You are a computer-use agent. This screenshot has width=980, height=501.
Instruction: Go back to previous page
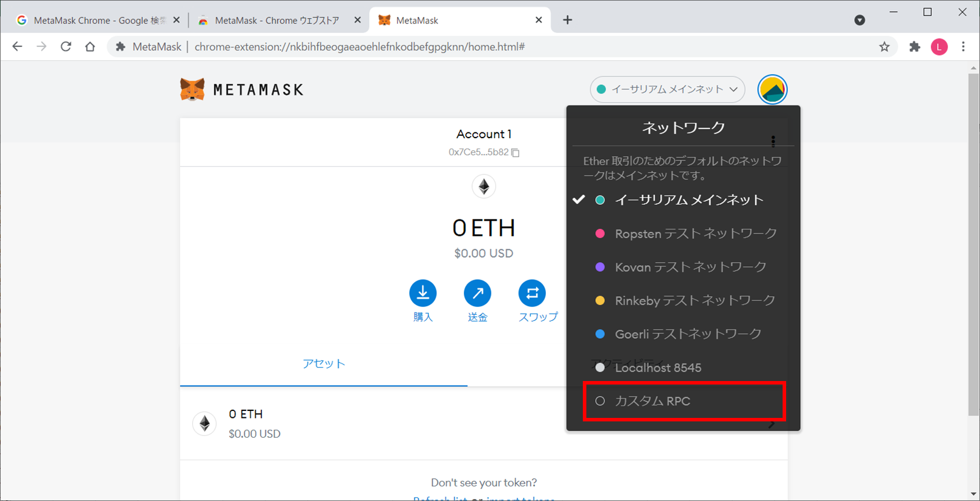(17, 47)
